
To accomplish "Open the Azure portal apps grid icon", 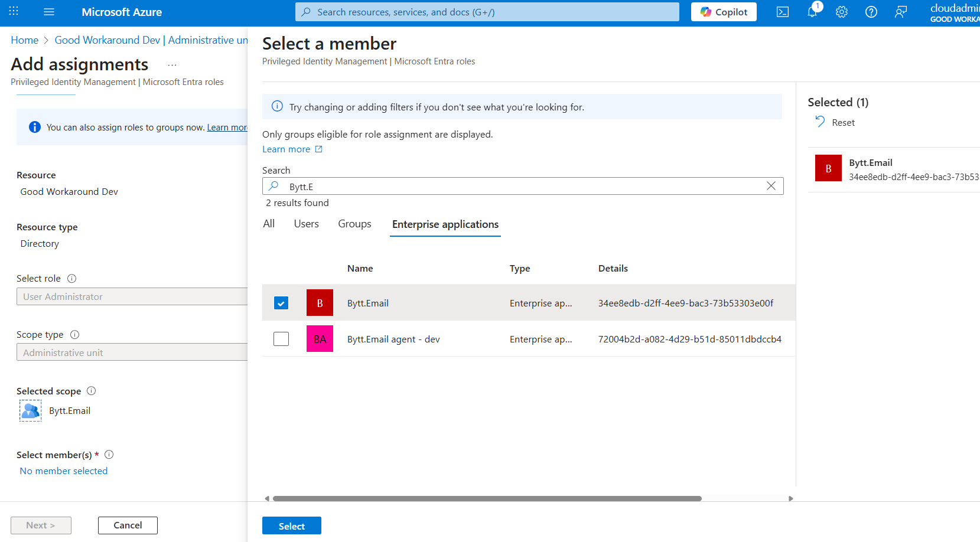I will pos(14,12).
